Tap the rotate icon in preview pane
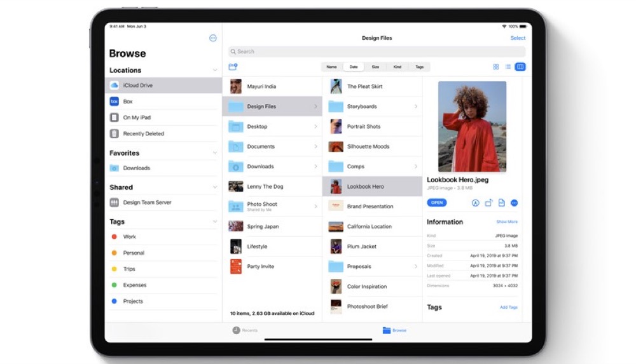 tap(488, 203)
